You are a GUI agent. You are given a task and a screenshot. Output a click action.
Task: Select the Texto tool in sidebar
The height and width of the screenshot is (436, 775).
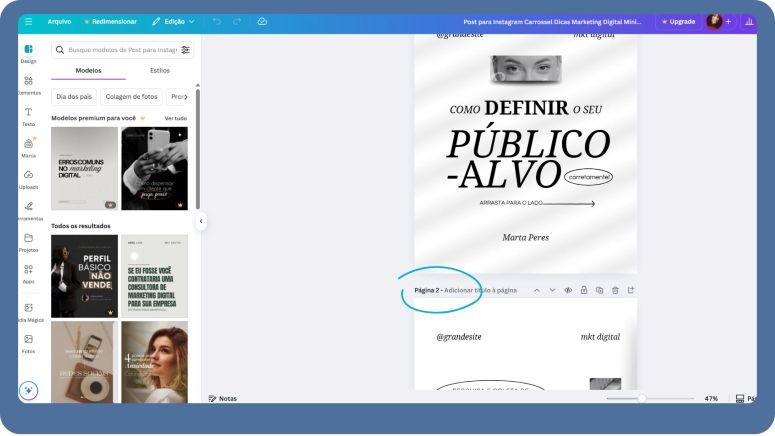tap(28, 116)
